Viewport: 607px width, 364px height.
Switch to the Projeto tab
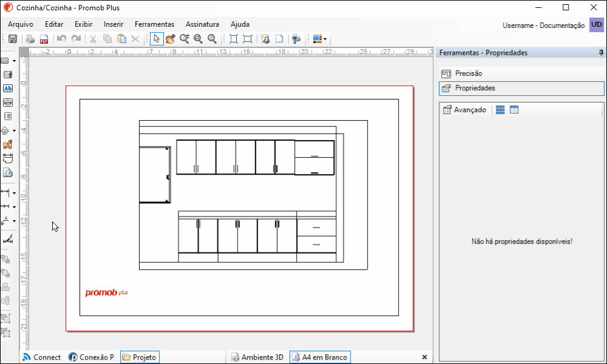(140, 357)
